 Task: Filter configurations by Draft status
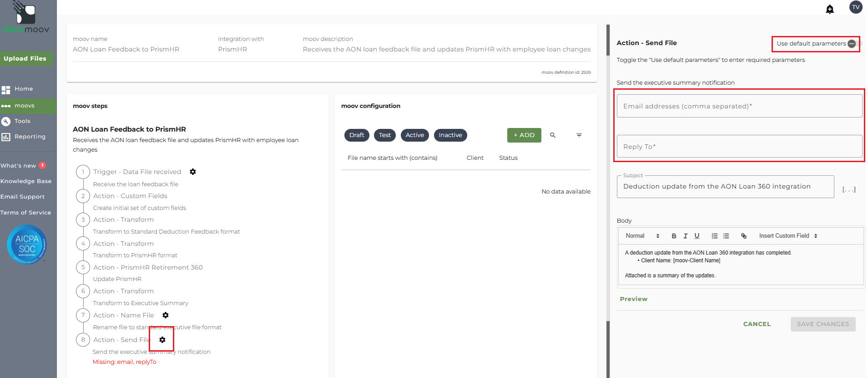357,135
